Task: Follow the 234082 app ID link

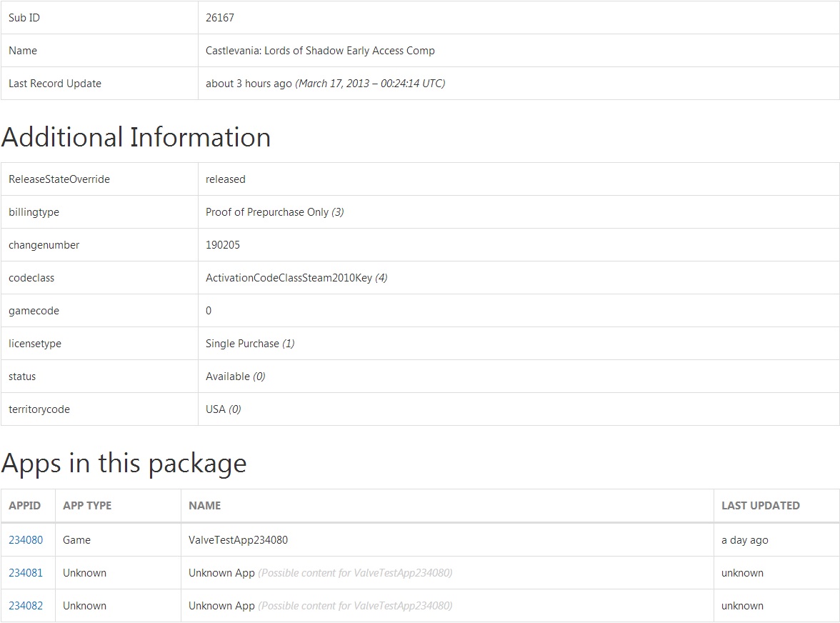Action: click(x=26, y=606)
